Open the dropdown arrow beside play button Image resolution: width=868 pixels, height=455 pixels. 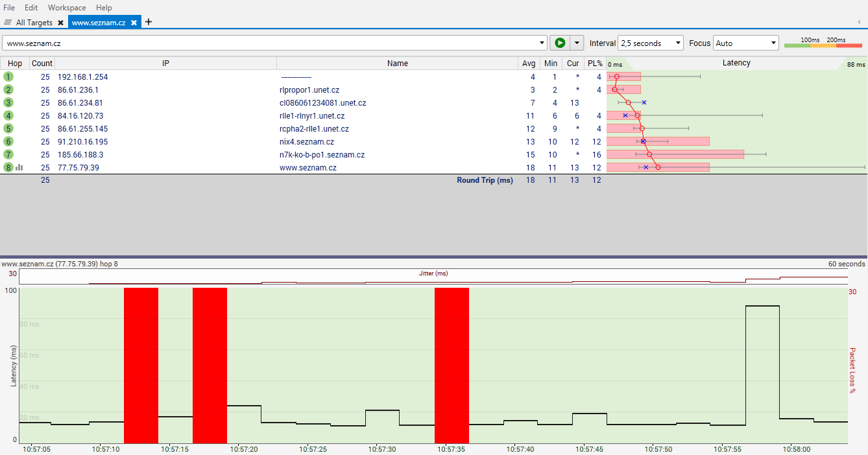(x=576, y=43)
